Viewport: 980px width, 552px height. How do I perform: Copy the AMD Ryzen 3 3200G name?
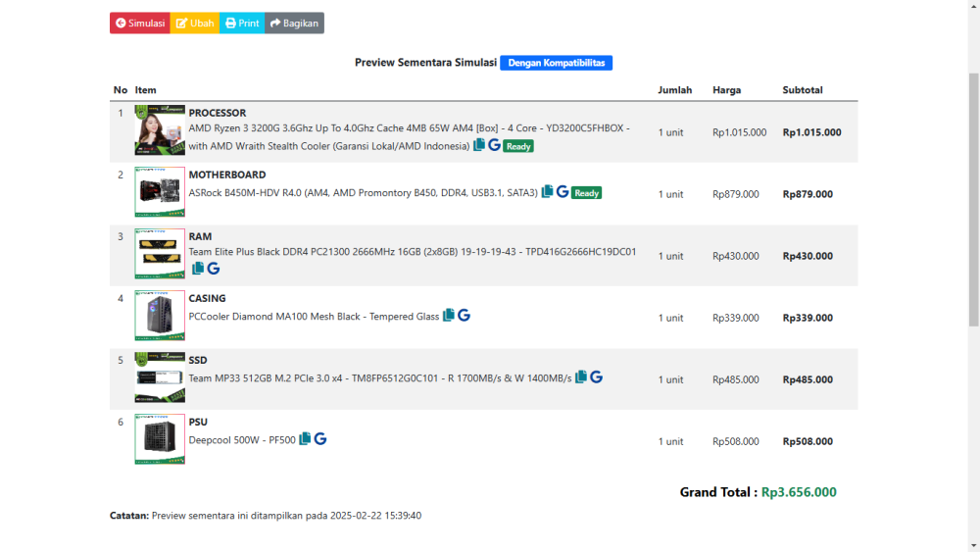[x=479, y=145]
